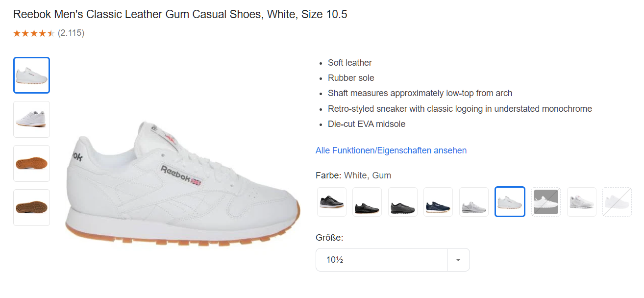Click the Reebok Classic Leather product title
The height and width of the screenshot is (298, 644).
pyautogui.click(x=180, y=14)
